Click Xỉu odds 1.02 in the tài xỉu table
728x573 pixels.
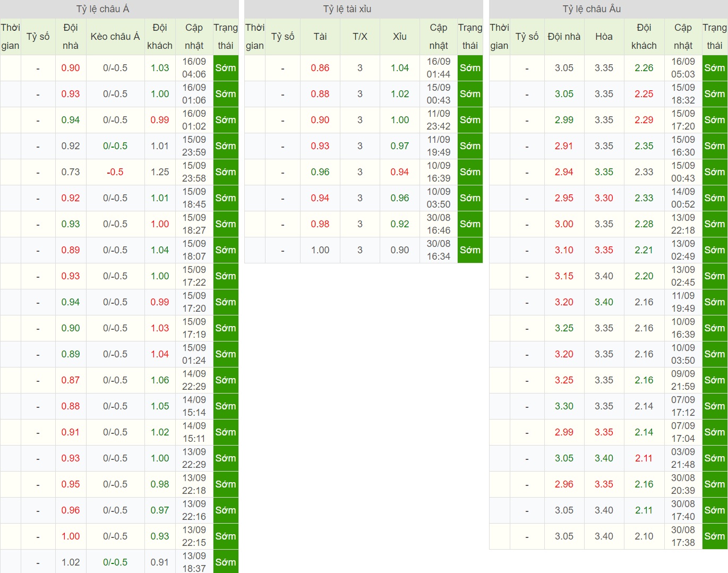tap(400, 94)
